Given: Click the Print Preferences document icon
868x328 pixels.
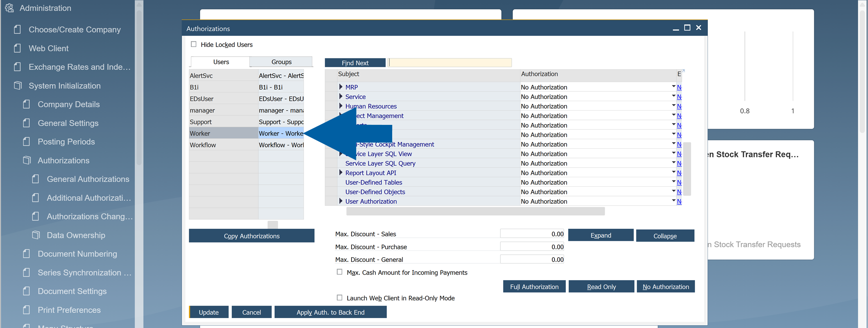Looking at the screenshot, I should [x=26, y=310].
